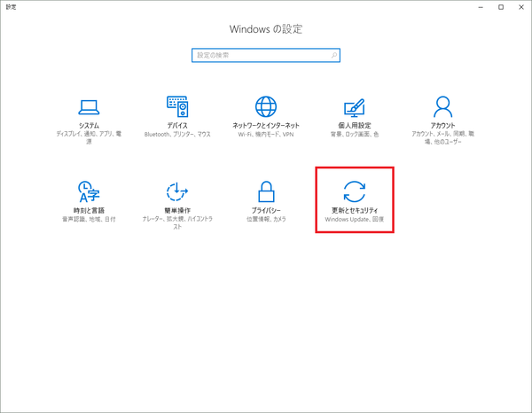Open the 更新とセキュリティ refresh arrows icon
The image size is (532, 413).
tap(354, 191)
